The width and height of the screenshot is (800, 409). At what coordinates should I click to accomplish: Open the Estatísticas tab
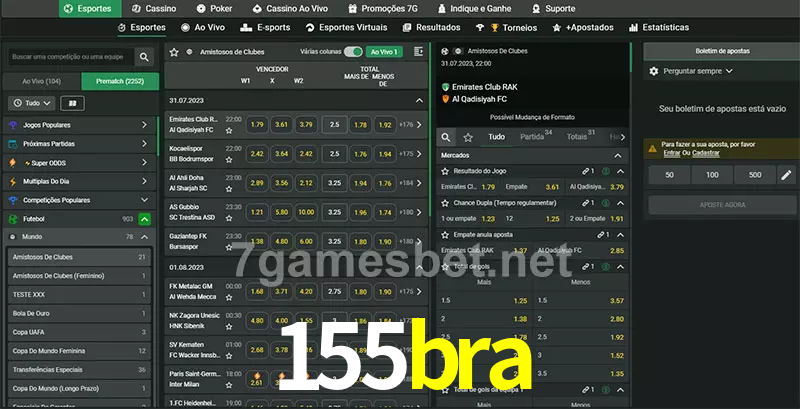pyautogui.click(x=659, y=28)
